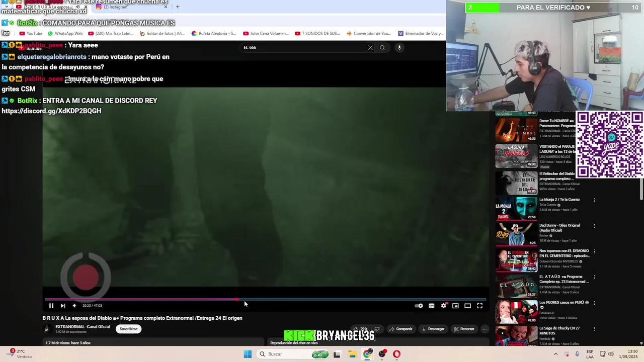Viewport: 644px width, 362px height.
Task: Open the Convertidor de You bookmark
Action: click(x=369, y=34)
